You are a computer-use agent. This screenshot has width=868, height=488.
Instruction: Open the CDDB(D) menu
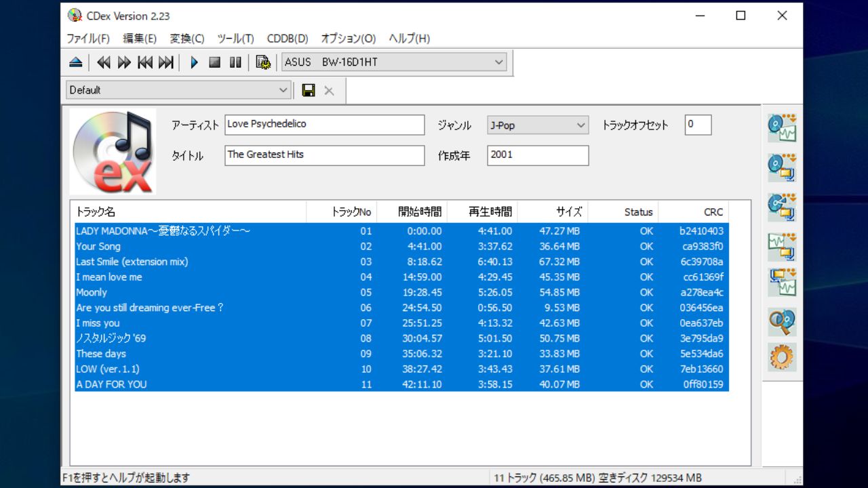click(x=288, y=39)
